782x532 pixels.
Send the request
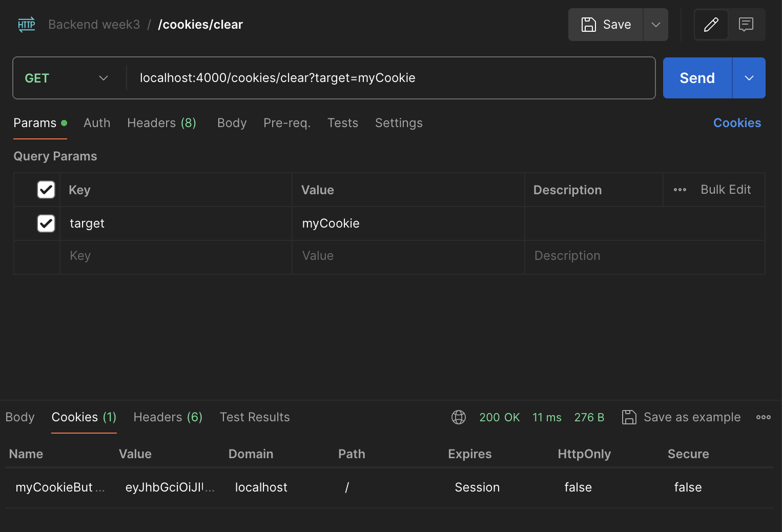tap(697, 78)
